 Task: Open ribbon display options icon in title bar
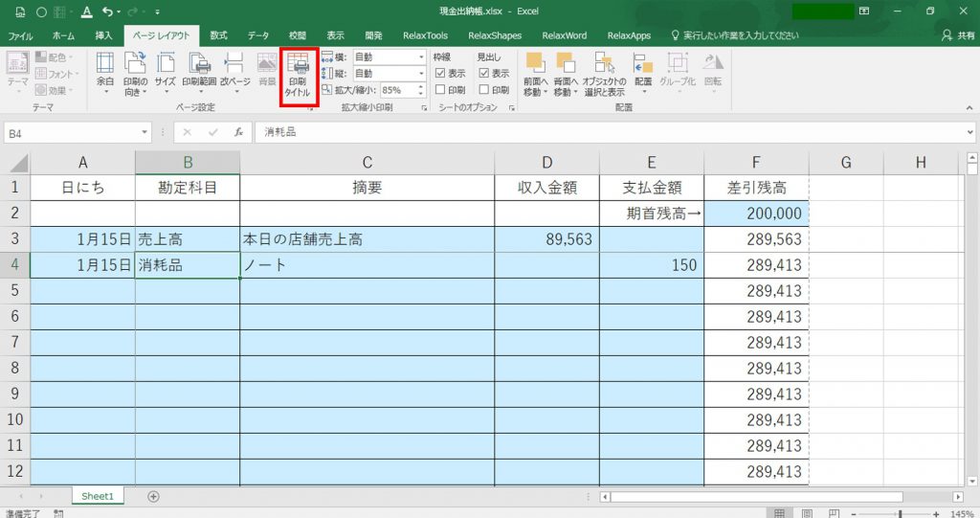(x=864, y=11)
